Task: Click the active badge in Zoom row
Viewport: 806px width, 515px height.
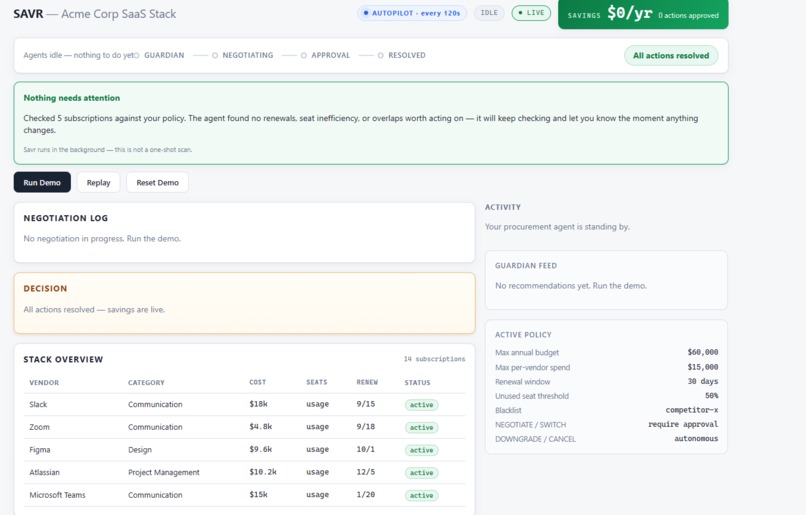Action: click(422, 428)
